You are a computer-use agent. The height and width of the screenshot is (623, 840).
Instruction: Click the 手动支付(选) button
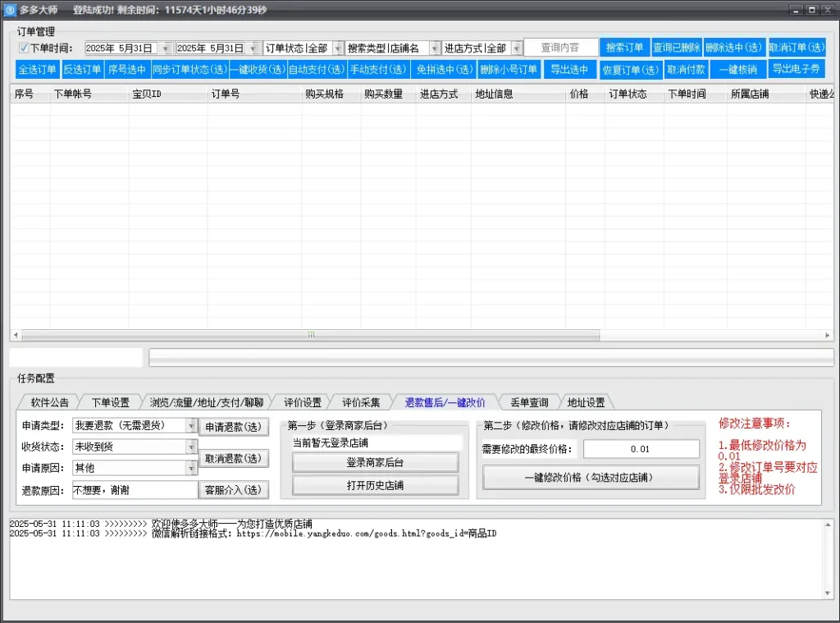(378, 70)
